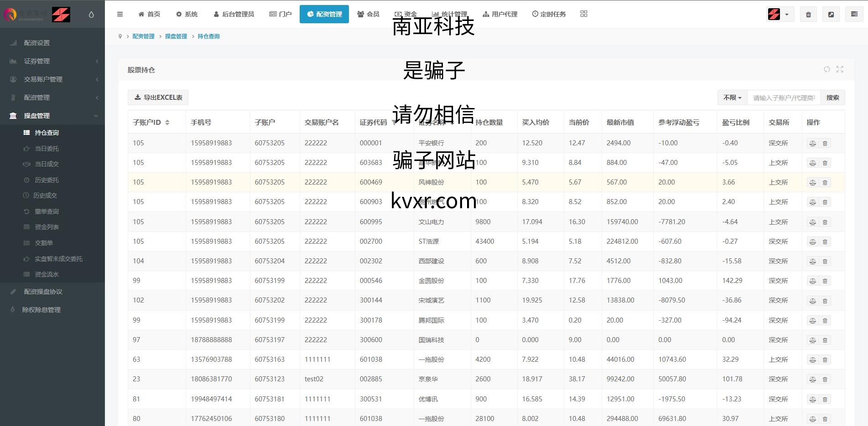868x426 pixels.
Task: Click trash icon in 京泉华 row
Action: pos(825,380)
